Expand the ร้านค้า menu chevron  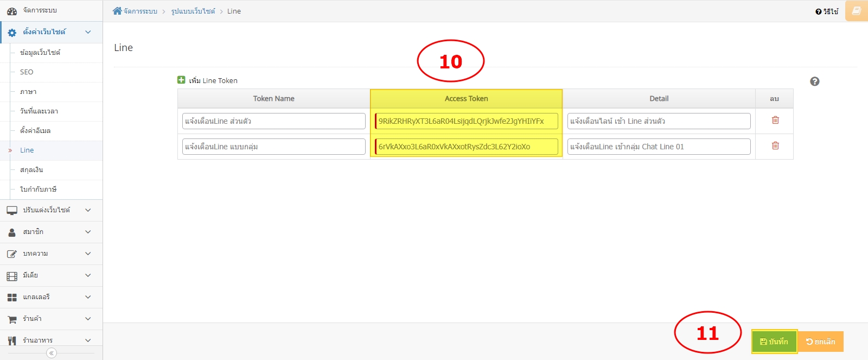pyautogui.click(x=88, y=319)
